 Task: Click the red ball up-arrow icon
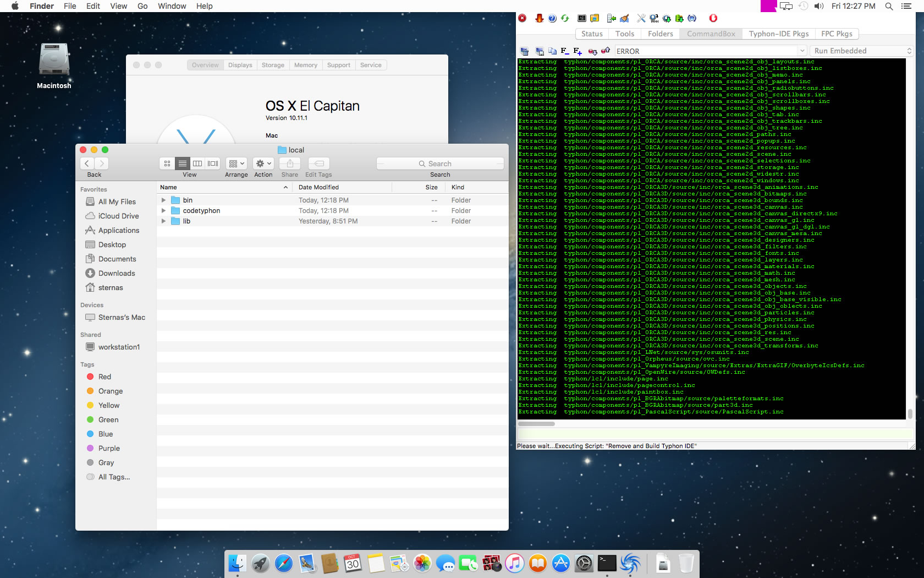pos(606,51)
